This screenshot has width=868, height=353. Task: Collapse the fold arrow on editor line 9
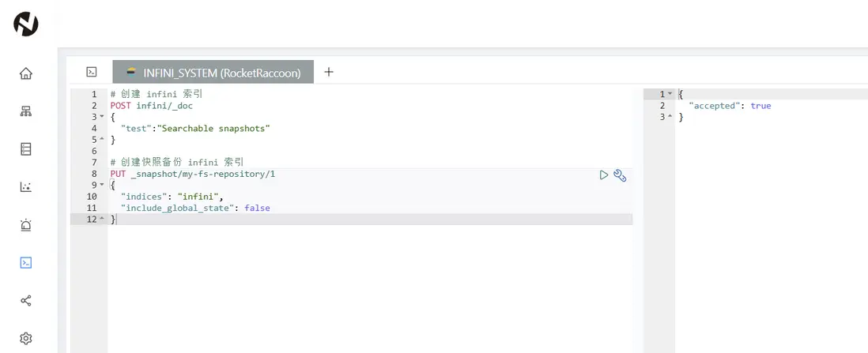coord(102,186)
